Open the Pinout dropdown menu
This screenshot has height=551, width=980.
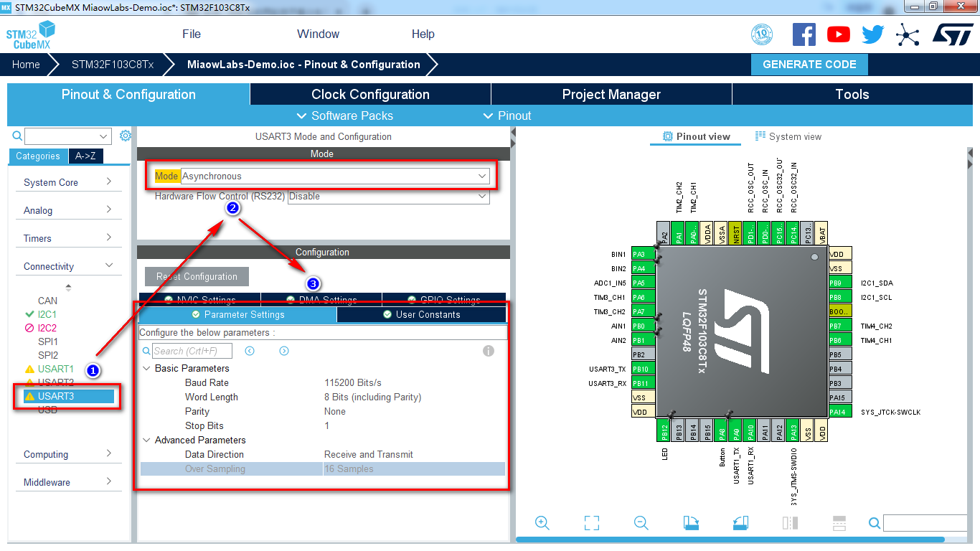pyautogui.click(x=507, y=116)
